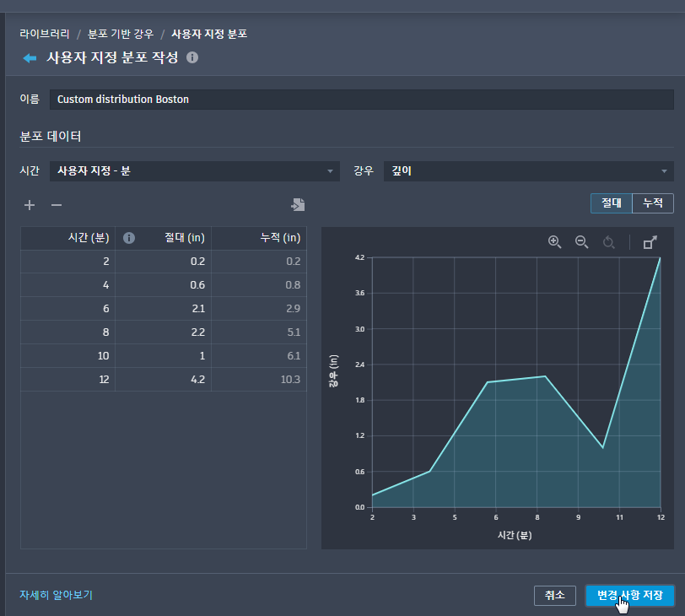Click absolute value cell 0.6
The image size is (685, 616).
tap(164, 285)
